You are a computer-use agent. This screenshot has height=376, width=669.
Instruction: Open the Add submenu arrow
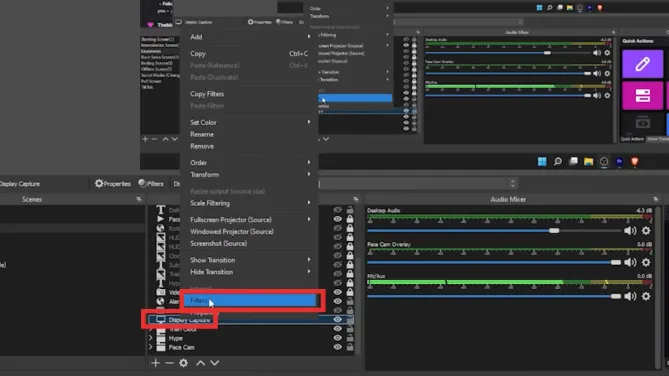(309, 37)
